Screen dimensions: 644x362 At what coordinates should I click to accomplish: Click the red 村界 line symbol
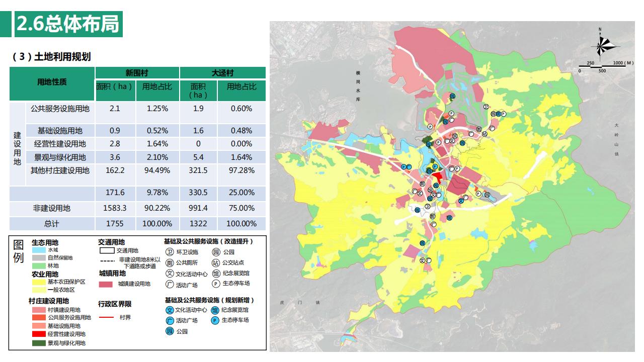[107, 317]
